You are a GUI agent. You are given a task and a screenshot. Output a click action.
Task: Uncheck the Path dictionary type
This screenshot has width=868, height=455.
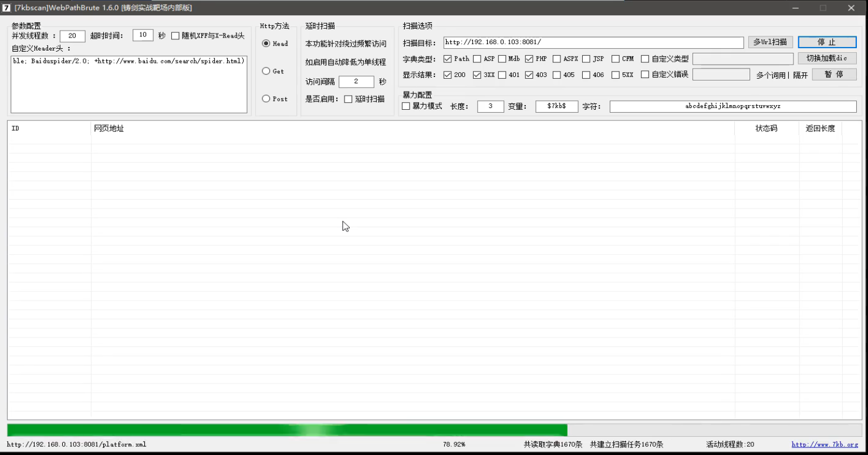pos(447,59)
